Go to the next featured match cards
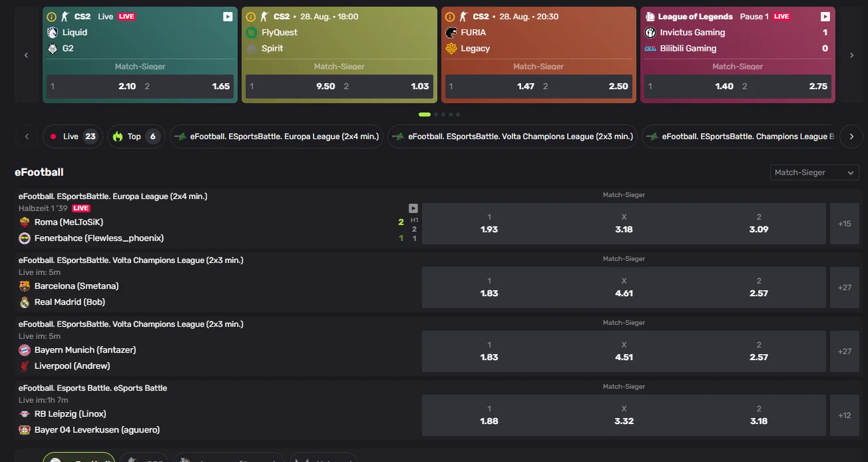868x462 pixels. [x=851, y=55]
